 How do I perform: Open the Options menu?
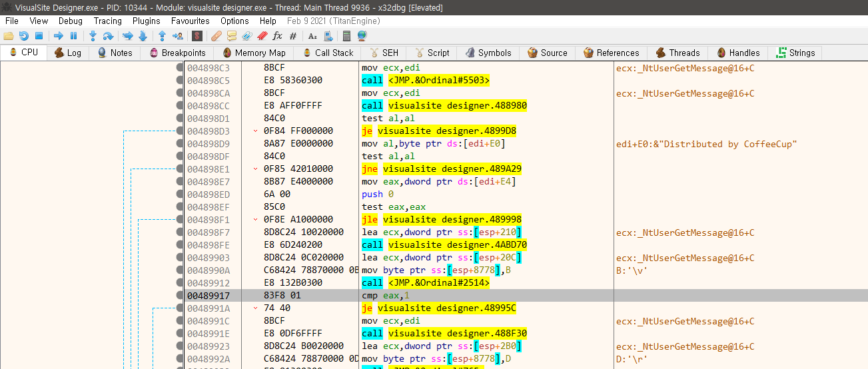[234, 21]
